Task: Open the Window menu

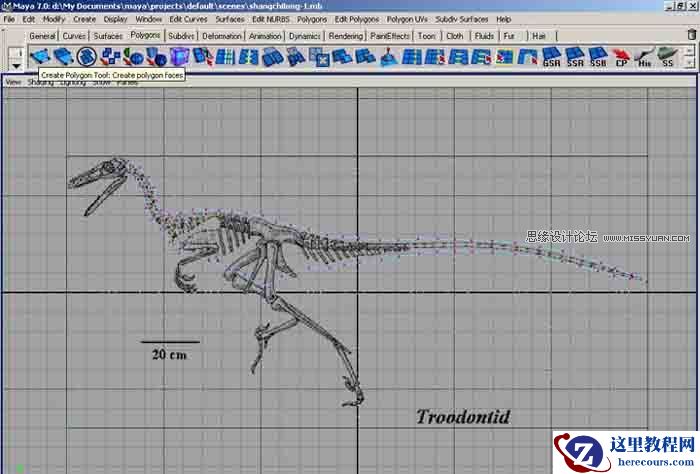Action: 148,19
